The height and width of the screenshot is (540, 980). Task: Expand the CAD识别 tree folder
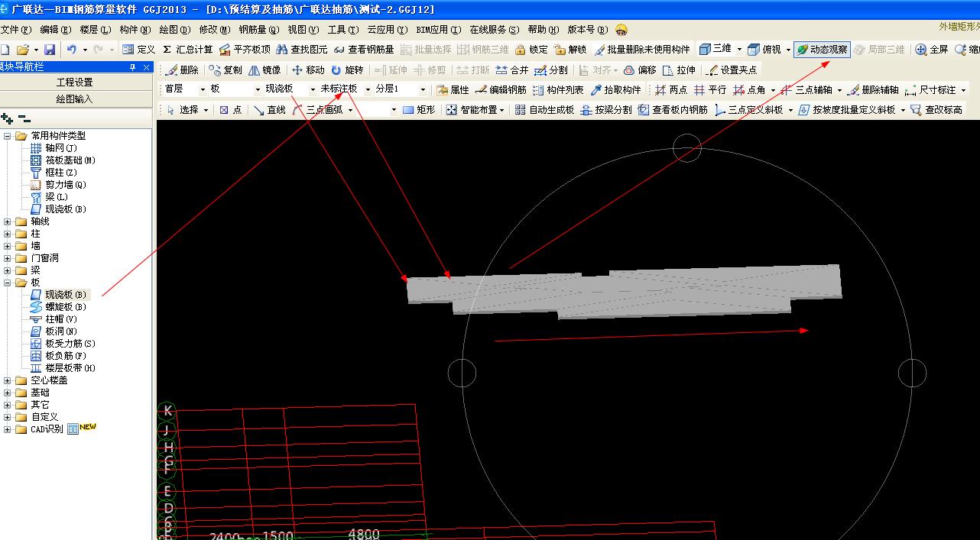[8, 429]
